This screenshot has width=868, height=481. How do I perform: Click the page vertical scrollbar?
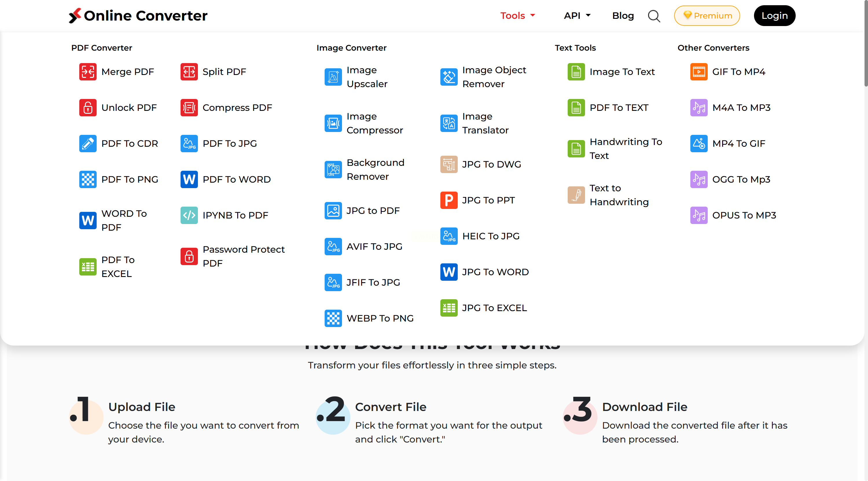click(865, 44)
